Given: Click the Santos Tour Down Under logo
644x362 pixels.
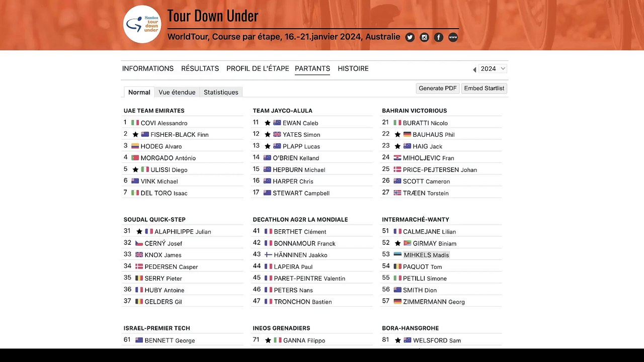Looking at the screenshot, I should [142, 24].
